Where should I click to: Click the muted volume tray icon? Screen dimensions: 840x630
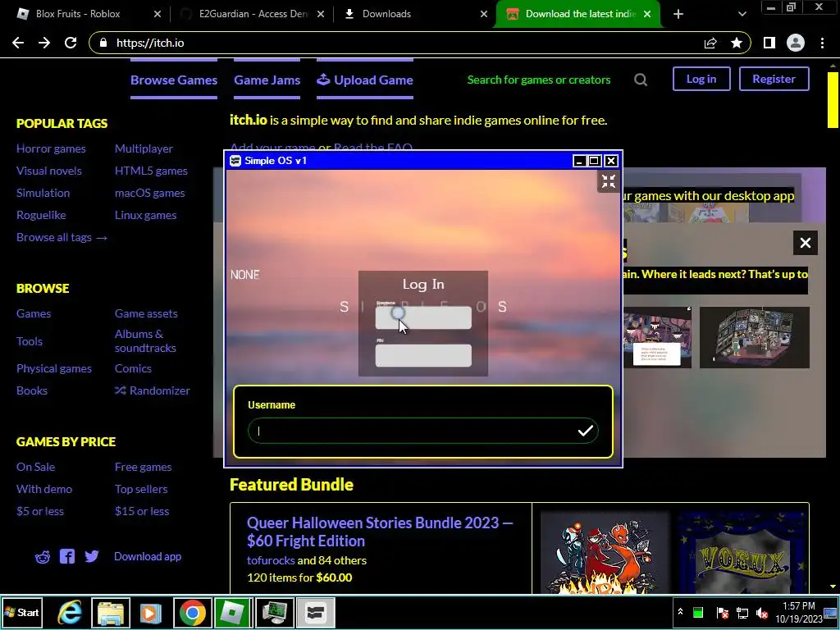(762, 612)
